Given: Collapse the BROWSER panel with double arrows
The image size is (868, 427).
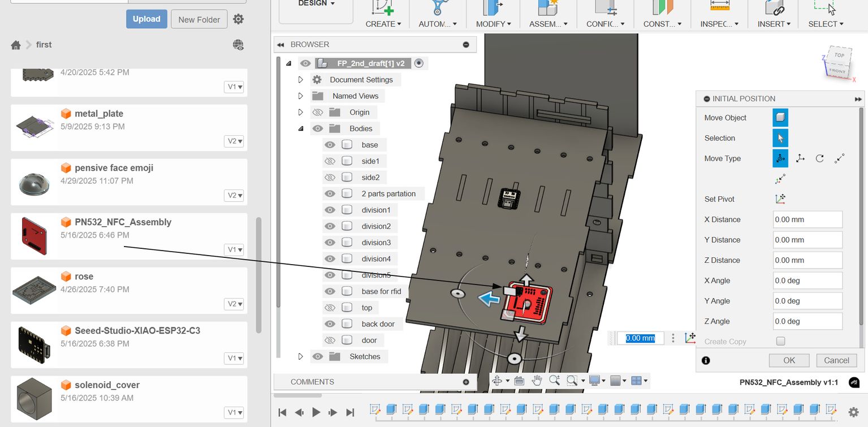Looking at the screenshot, I should 280,45.
